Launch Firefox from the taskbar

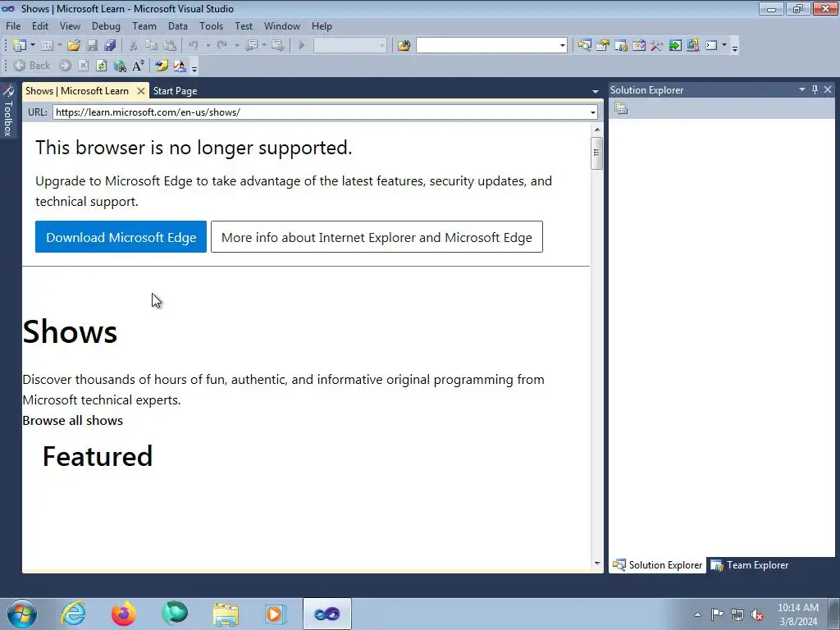pyautogui.click(x=123, y=614)
